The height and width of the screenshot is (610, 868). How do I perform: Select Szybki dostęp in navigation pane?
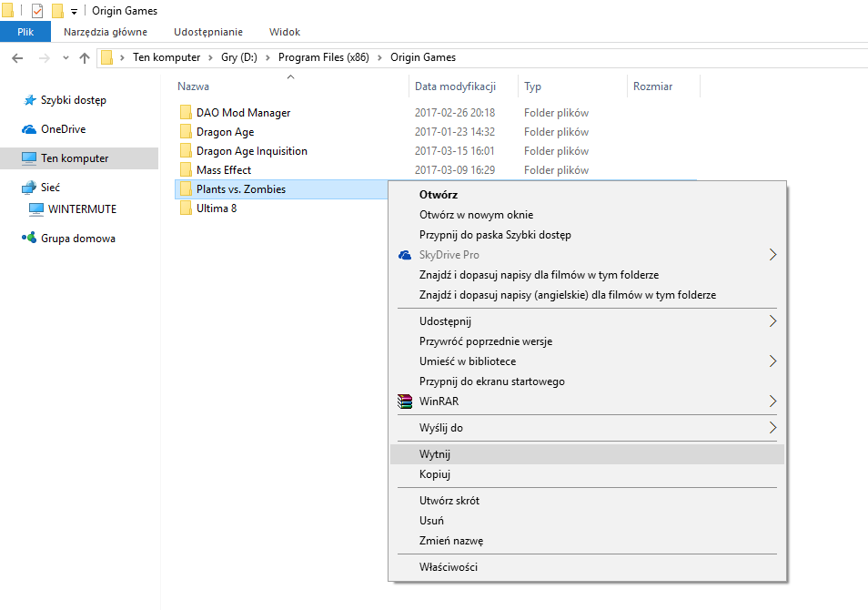pyautogui.click(x=73, y=100)
